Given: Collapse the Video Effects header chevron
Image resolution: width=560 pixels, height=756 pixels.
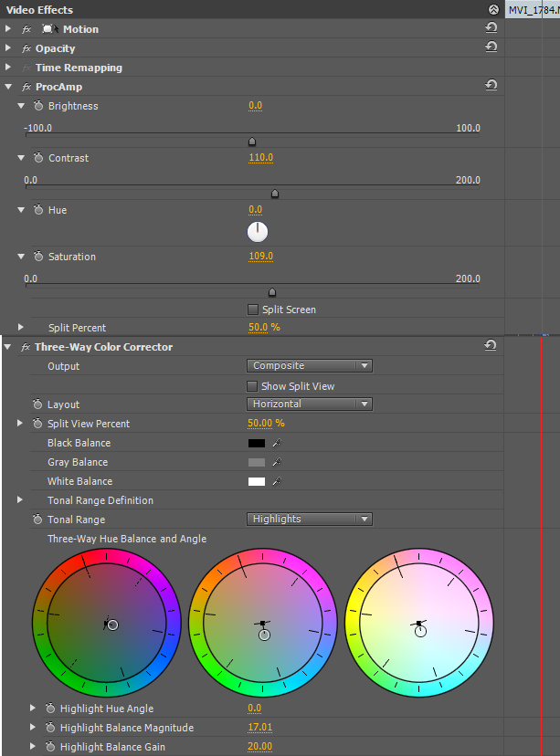Looking at the screenshot, I should (x=493, y=10).
